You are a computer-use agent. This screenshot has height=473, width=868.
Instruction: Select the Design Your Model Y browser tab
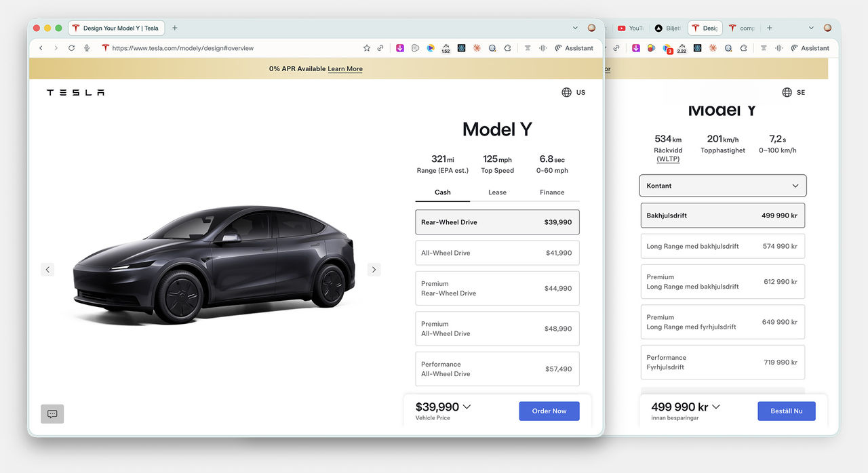click(116, 28)
